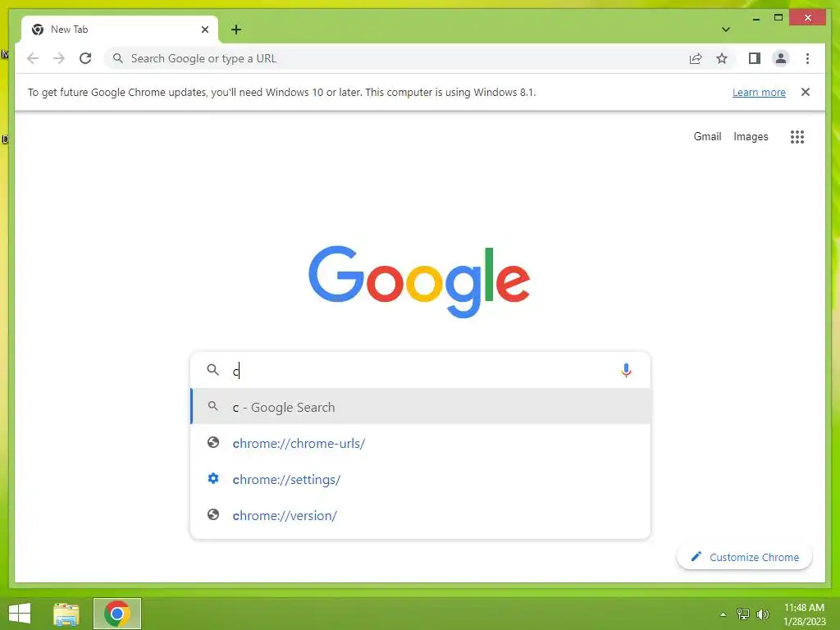Reload the page with the refresh icon

(85, 58)
